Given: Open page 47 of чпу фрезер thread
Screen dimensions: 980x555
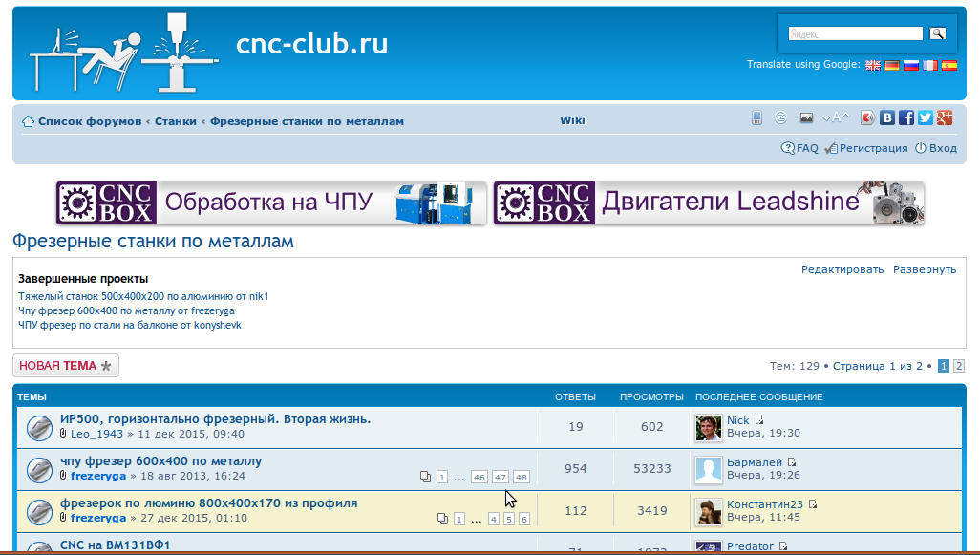Looking at the screenshot, I should [500, 477].
